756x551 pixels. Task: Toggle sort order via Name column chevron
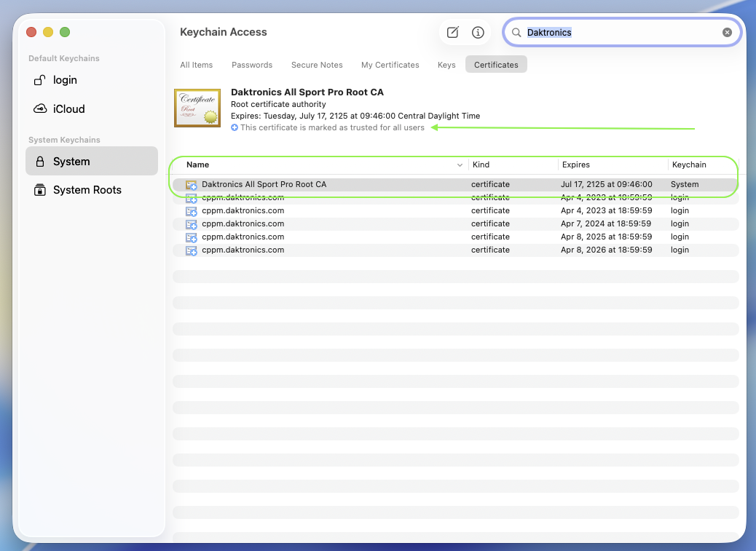pyautogui.click(x=460, y=165)
